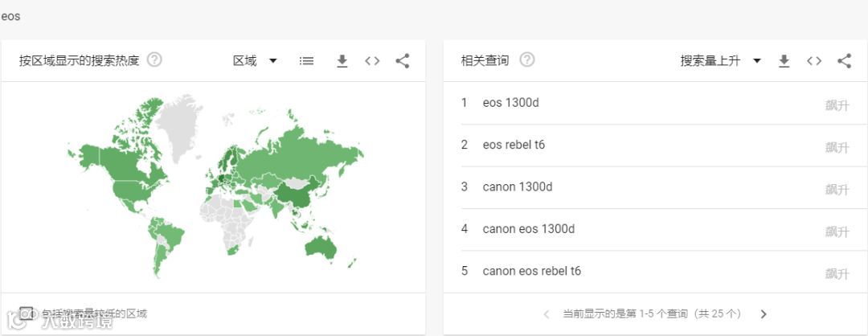
Task: Open the 区域 region dropdown
Action: click(x=255, y=61)
